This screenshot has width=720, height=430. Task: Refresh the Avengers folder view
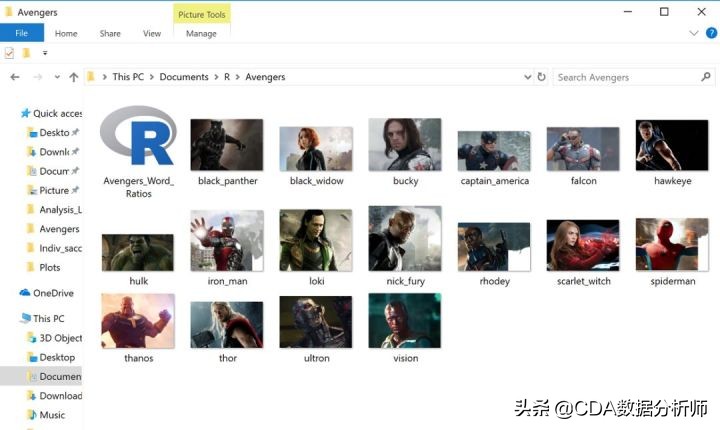[x=542, y=77]
